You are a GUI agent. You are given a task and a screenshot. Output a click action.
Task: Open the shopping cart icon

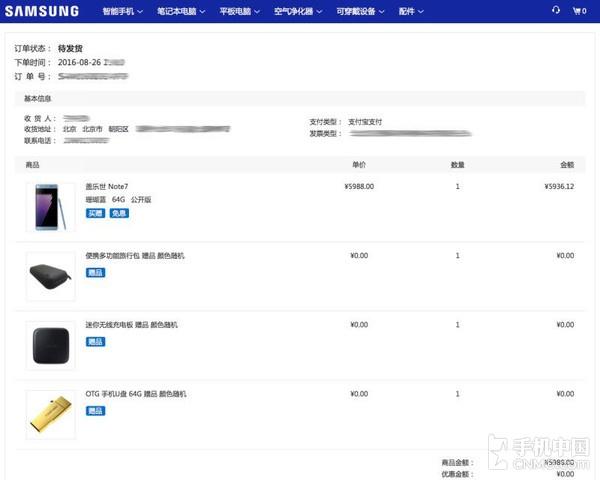coord(580,11)
